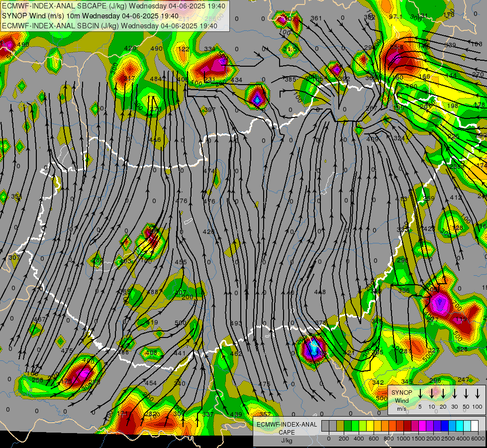Click the 'SYNOP' label in the wind legend
487x448 pixels.
point(402,393)
